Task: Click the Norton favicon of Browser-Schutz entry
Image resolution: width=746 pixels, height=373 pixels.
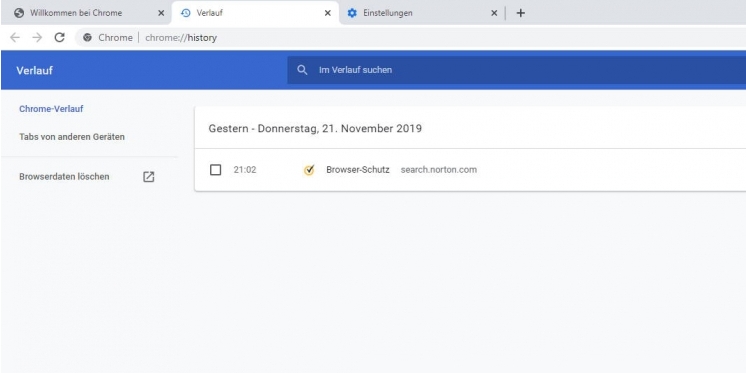Action: click(309, 170)
